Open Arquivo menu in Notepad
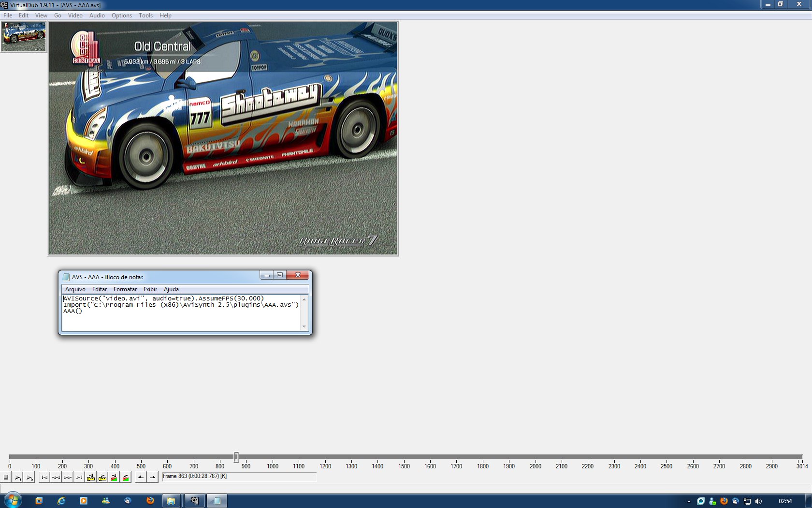Viewport: 812px width, 508px height. pos(75,289)
